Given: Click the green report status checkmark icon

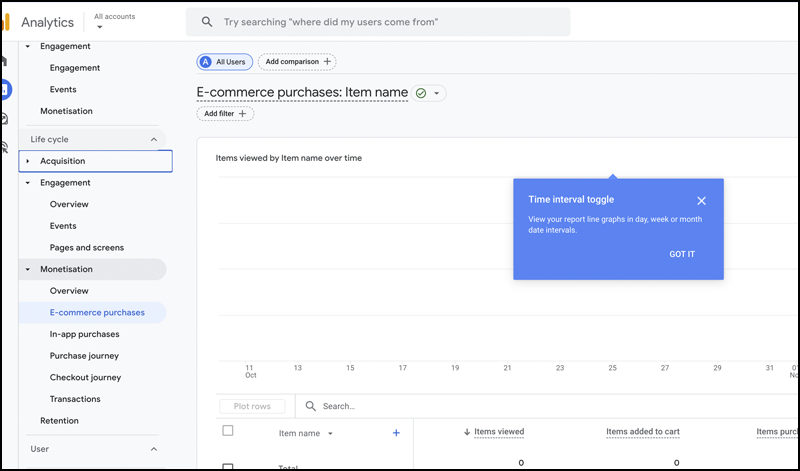Looking at the screenshot, I should [421, 93].
